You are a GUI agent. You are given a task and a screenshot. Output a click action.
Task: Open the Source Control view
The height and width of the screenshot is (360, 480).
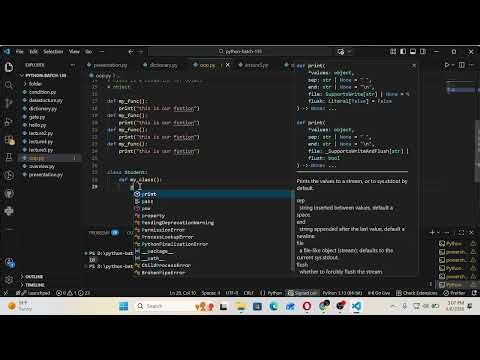click(x=9, y=103)
